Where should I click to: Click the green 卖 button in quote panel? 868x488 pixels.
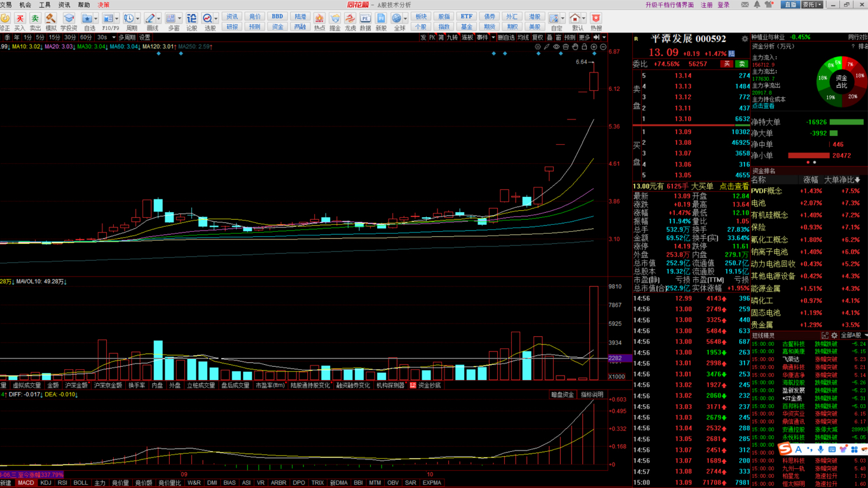(741, 64)
